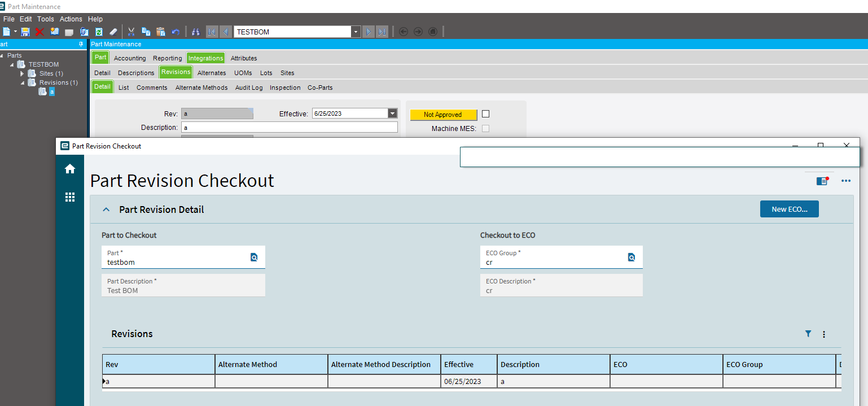868x406 pixels.
Task: Click the ECO Group input field
Action: coord(561,257)
